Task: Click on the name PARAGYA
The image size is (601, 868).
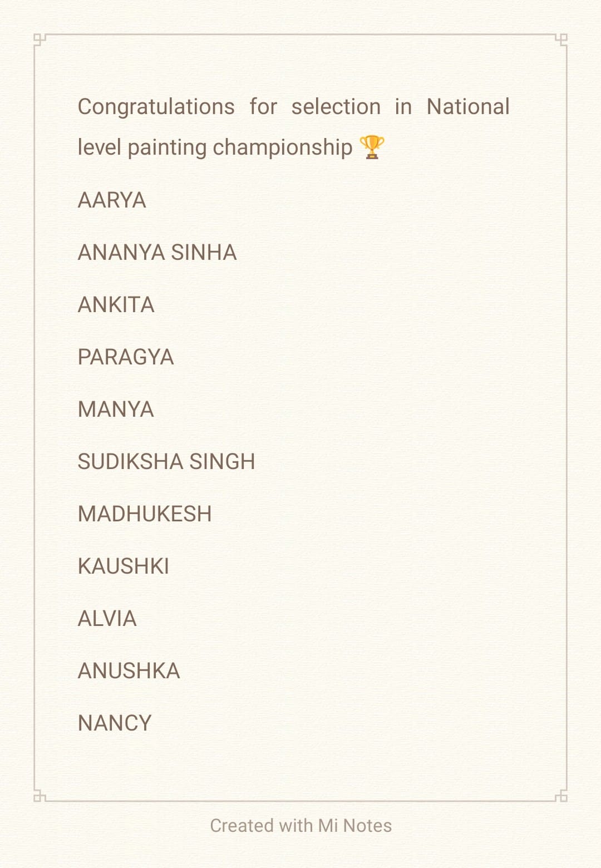Action: (126, 357)
